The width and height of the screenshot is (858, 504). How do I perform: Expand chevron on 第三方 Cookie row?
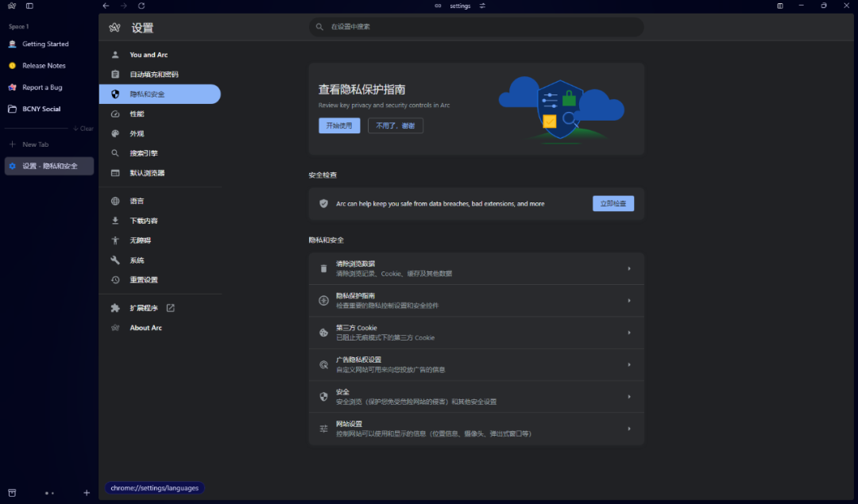point(628,333)
